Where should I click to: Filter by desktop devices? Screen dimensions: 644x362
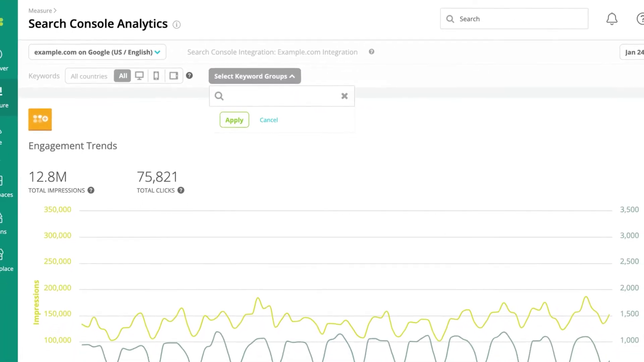point(139,76)
